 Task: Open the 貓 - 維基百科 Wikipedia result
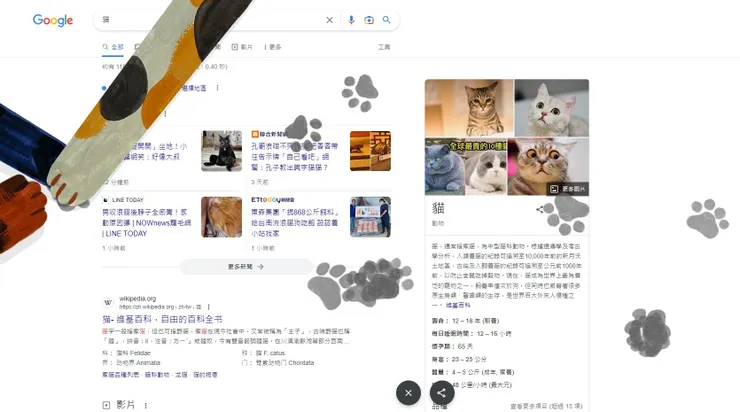tap(162, 319)
